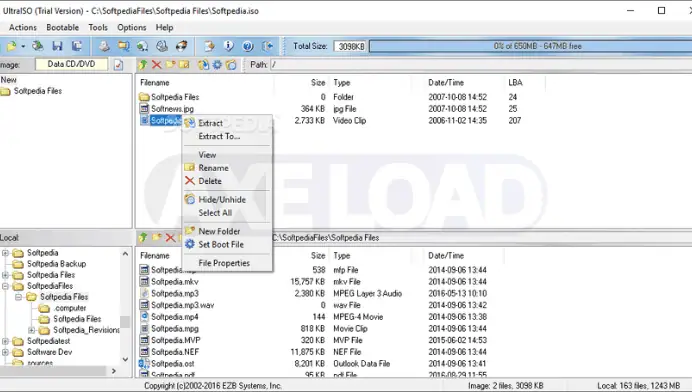The width and height of the screenshot is (692, 392).
Task: Click the boot info checkmark icon beside Data CD/DVD
Action: pyautogui.click(x=118, y=65)
